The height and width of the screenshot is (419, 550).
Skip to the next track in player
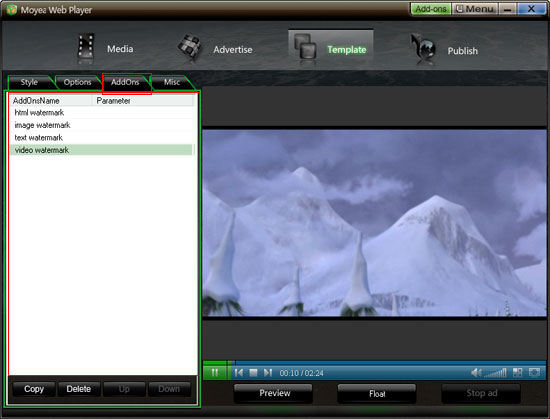tap(268, 373)
